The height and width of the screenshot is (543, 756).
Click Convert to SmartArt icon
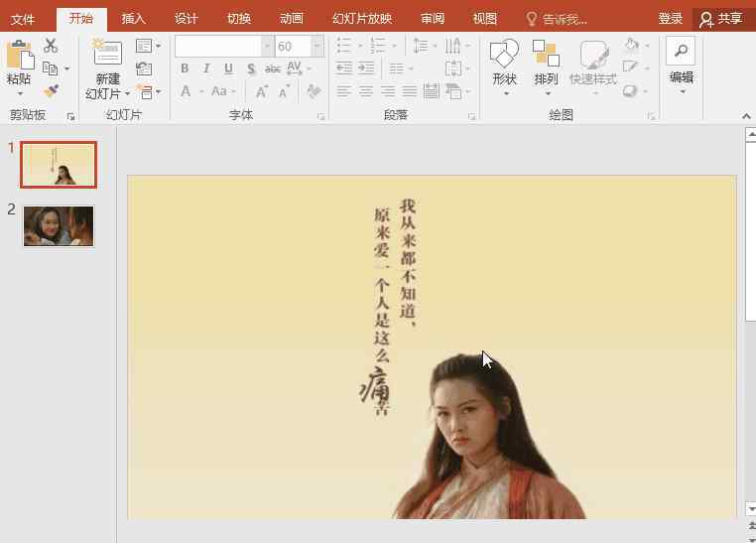click(x=453, y=91)
